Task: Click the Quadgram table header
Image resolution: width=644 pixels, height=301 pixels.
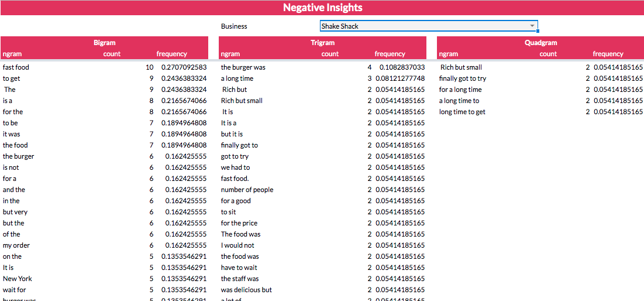Action: tap(540, 42)
